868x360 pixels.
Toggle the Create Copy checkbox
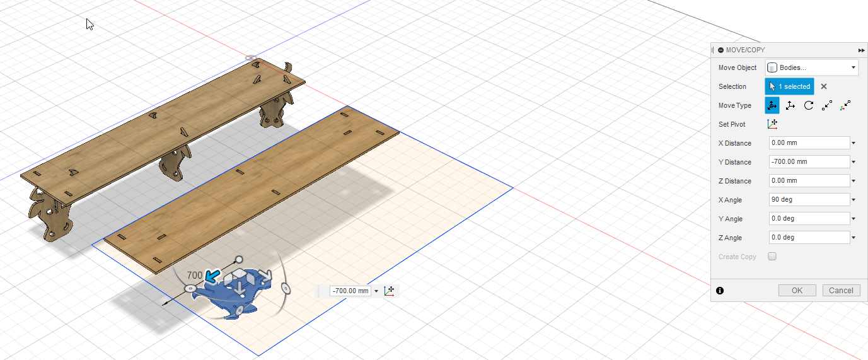tap(772, 257)
